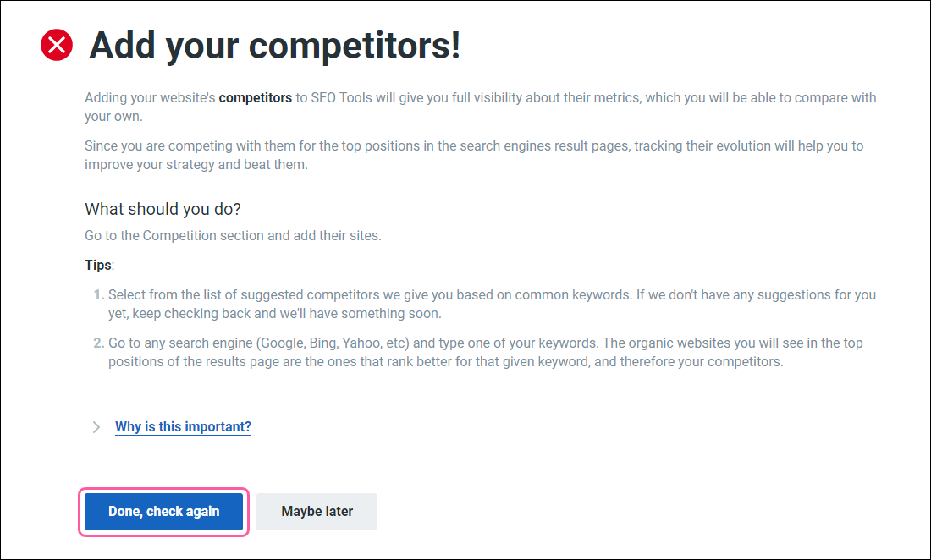This screenshot has height=560, width=931.
Task: Click the phrase 'keep checking back' in tip one
Action: click(x=191, y=313)
